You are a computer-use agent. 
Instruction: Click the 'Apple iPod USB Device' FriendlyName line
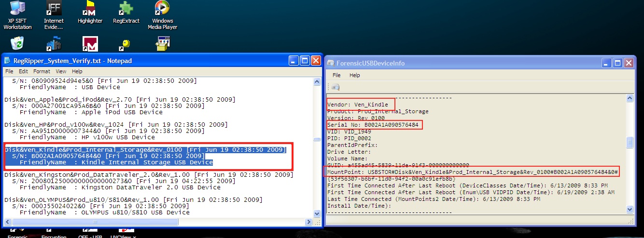pyautogui.click(x=91, y=112)
